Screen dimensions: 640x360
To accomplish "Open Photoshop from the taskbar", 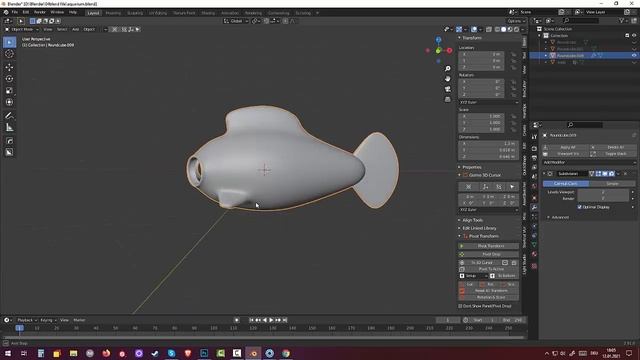I will click(204, 353).
